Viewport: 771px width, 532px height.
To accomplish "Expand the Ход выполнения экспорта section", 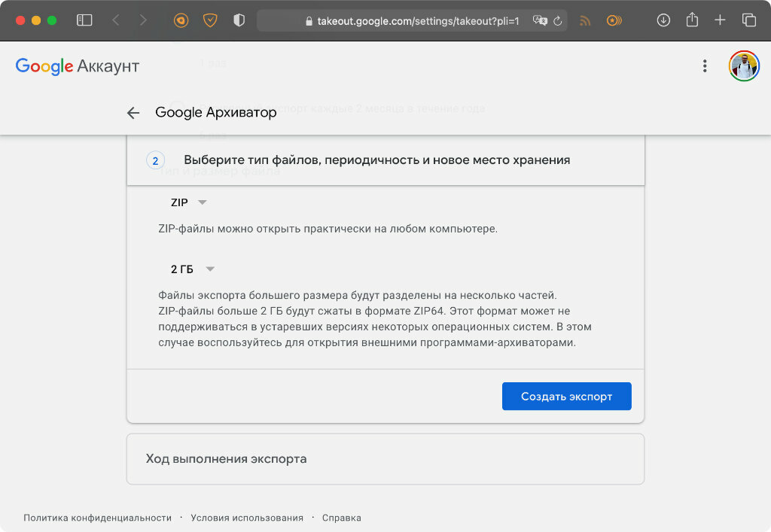I will click(x=385, y=459).
